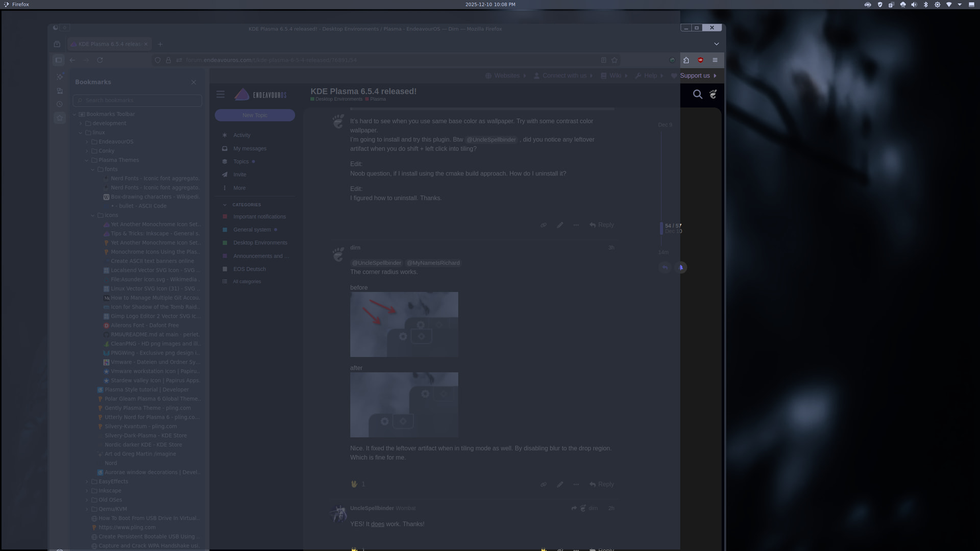Open the Topics list
This screenshot has width=980, height=551.
241,162
